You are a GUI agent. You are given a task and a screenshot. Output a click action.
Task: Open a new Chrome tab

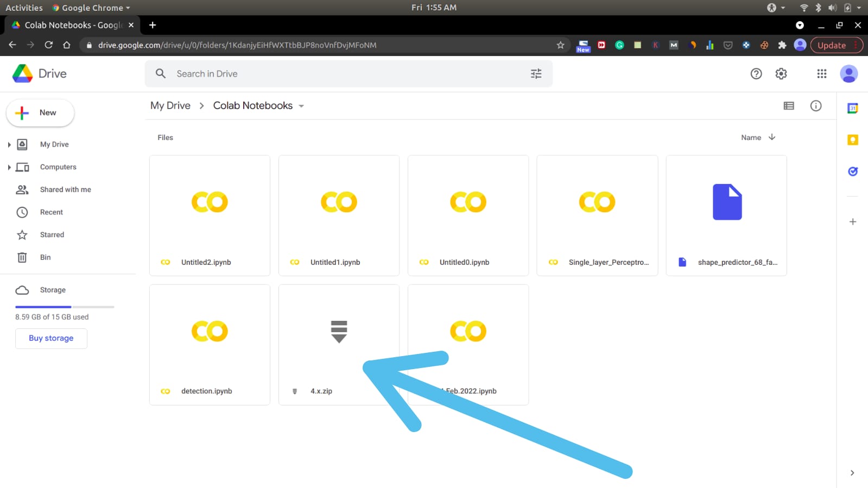coord(153,25)
